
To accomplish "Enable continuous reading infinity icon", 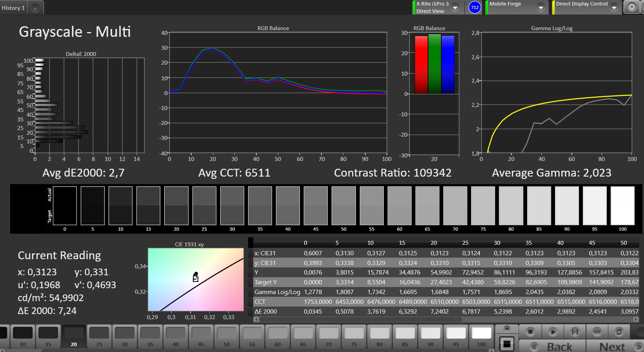I will tap(597, 332).
